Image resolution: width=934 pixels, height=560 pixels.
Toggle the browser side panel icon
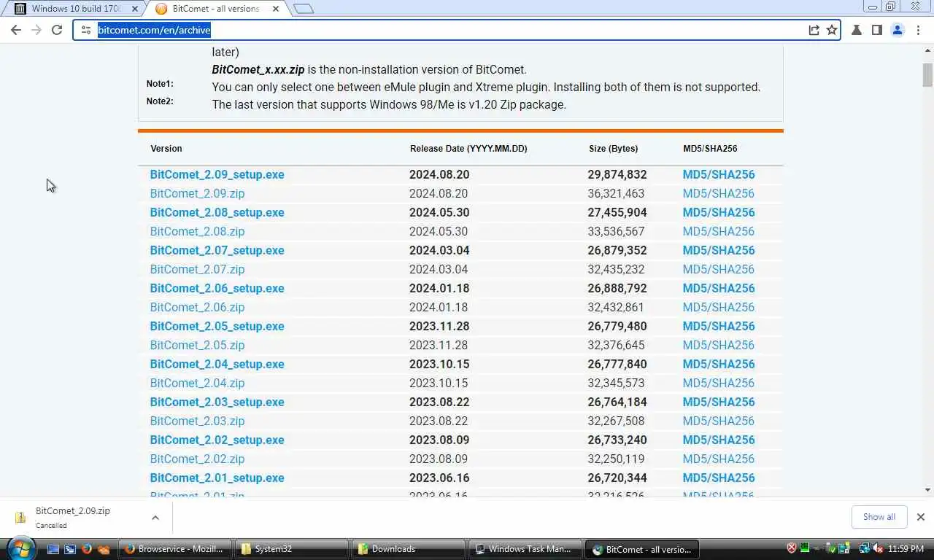[877, 30]
